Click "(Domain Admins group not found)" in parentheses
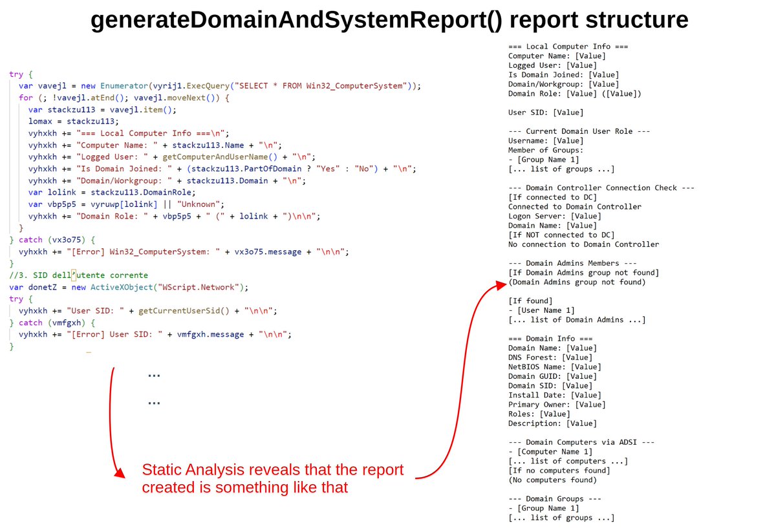Image resolution: width=776 pixels, height=532 pixels. [577, 282]
